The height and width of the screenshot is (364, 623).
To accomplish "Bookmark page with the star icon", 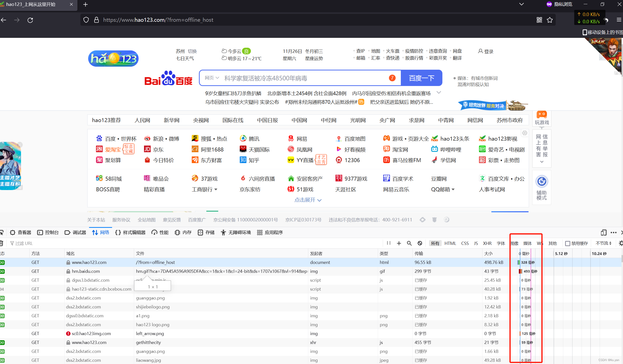I will 550,20.
